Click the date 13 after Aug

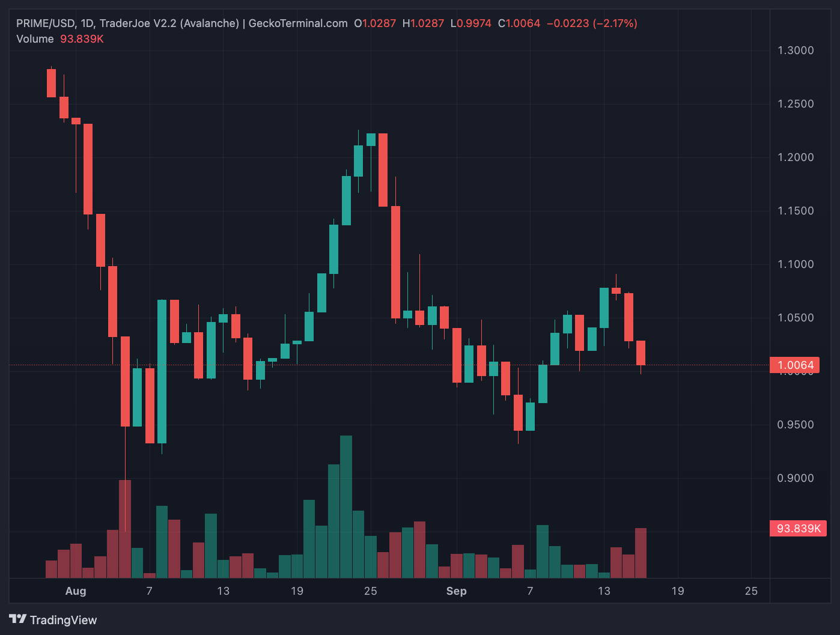coord(223,591)
